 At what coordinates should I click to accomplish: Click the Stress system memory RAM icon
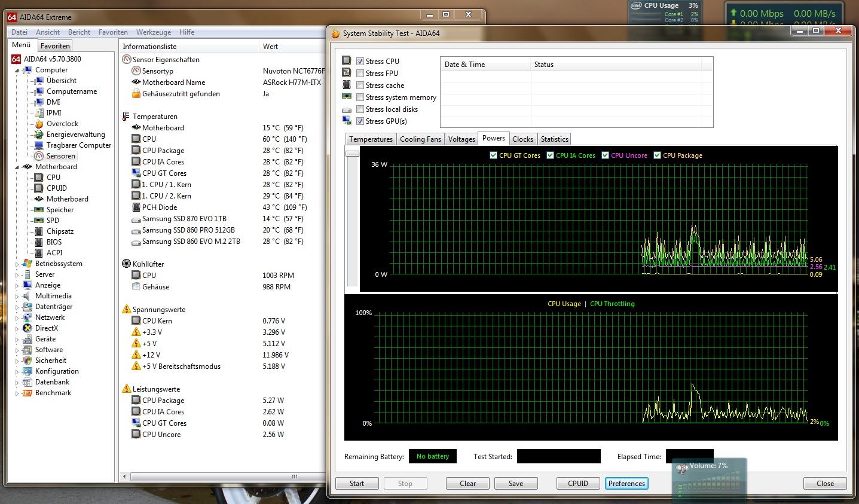(347, 97)
